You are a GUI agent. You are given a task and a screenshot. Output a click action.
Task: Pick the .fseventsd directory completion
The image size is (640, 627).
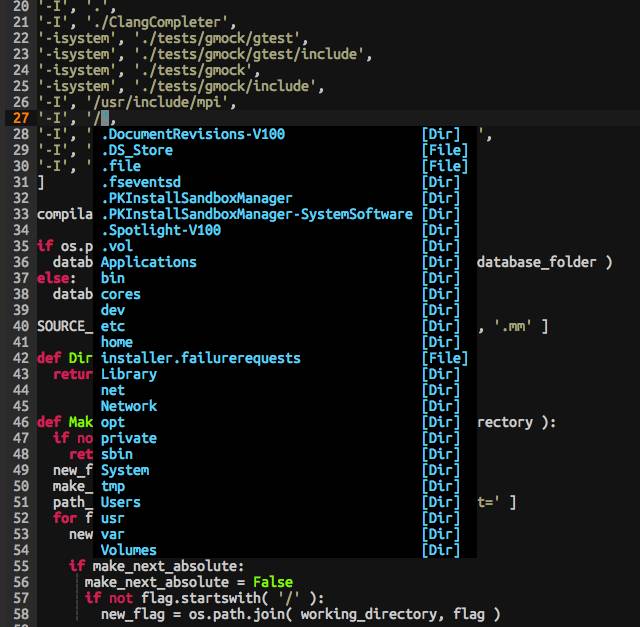tap(284, 182)
